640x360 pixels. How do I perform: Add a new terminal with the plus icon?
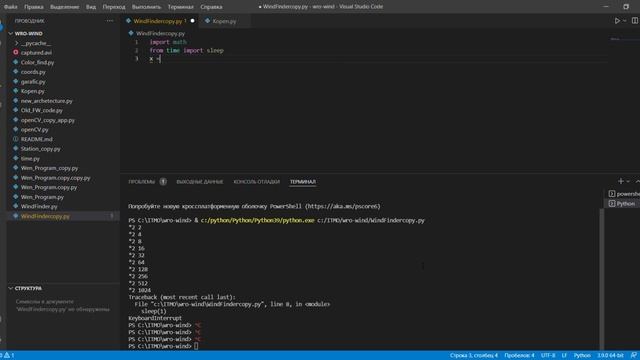tap(620, 181)
